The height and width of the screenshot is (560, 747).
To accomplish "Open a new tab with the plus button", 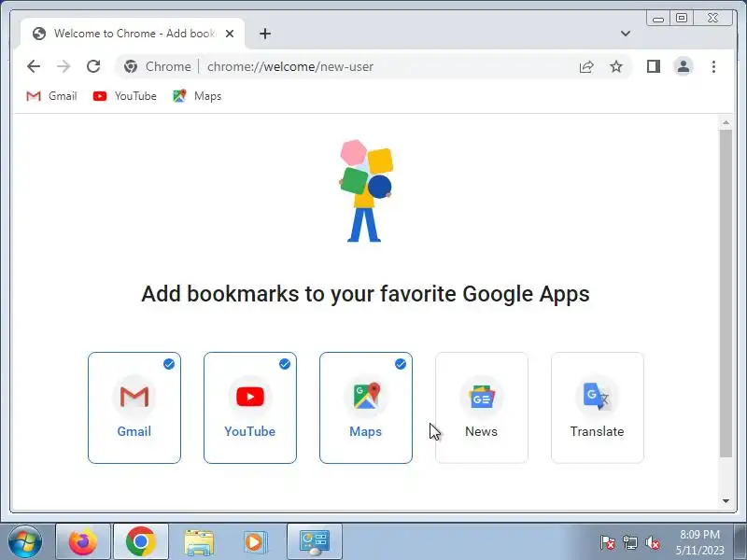I will [x=265, y=34].
